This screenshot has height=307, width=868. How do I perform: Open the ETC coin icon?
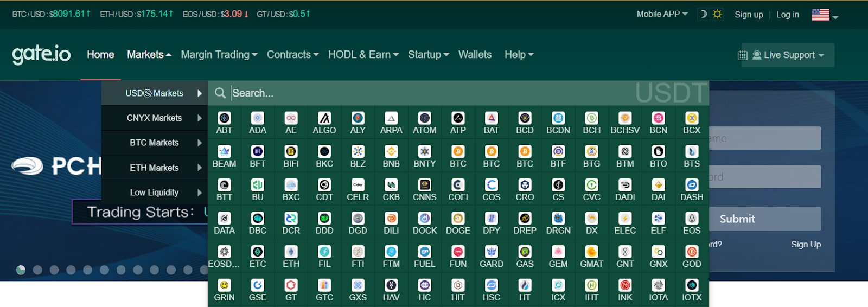tap(258, 252)
